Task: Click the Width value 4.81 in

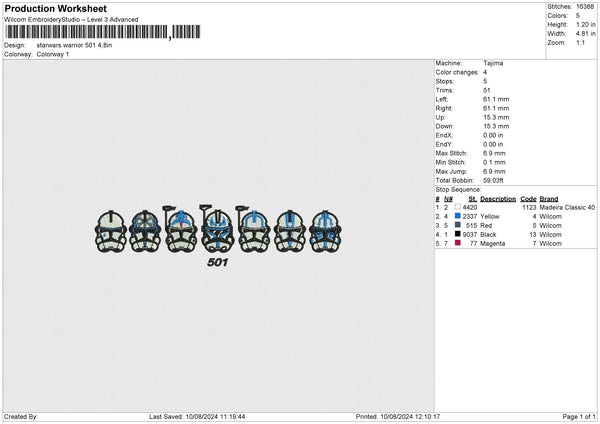Action: coord(586,34)
